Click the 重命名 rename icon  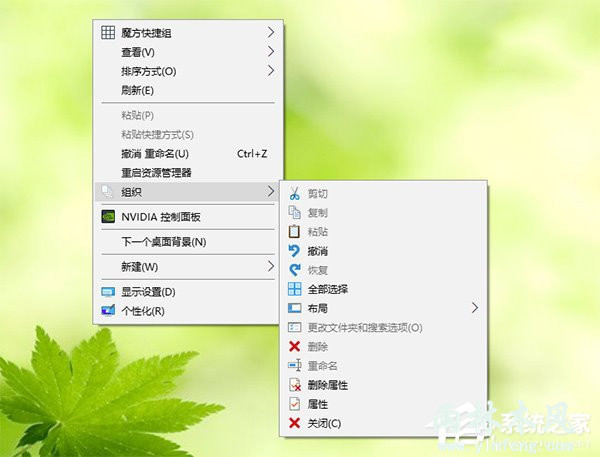(x=295, y=366)
